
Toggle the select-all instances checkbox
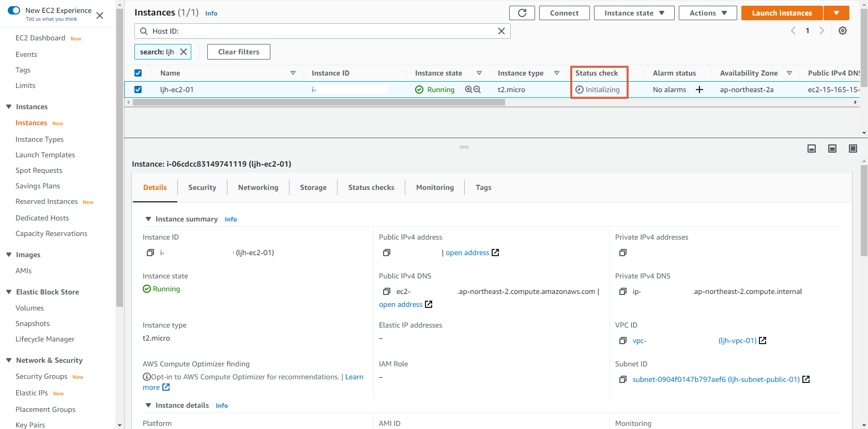point(138,73)
